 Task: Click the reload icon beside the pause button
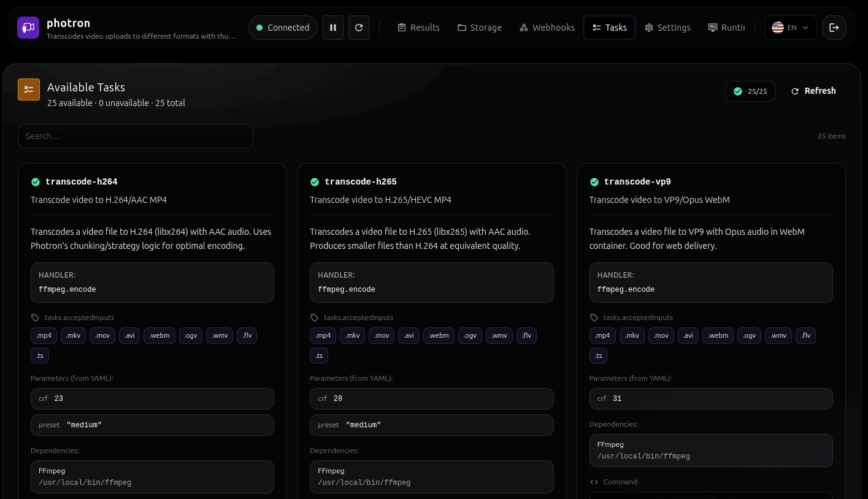[359, 28]
